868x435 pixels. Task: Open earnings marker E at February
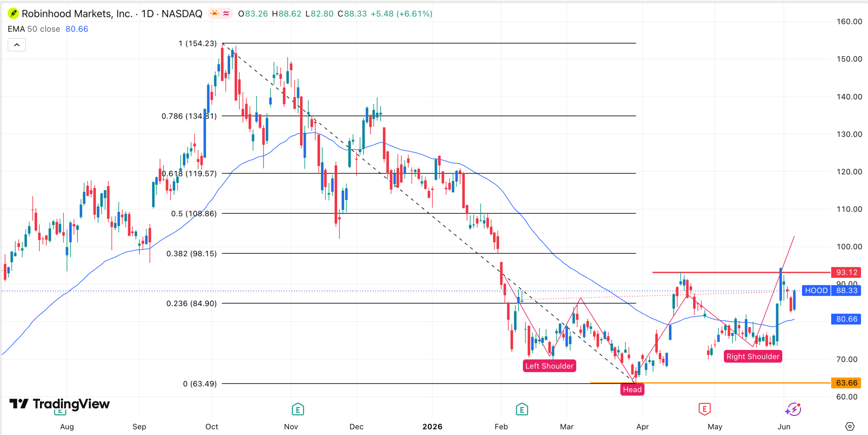[522, 409]
